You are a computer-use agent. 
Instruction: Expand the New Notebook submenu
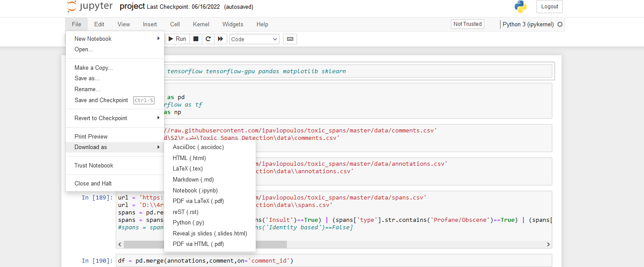click(x=115, y=39)
